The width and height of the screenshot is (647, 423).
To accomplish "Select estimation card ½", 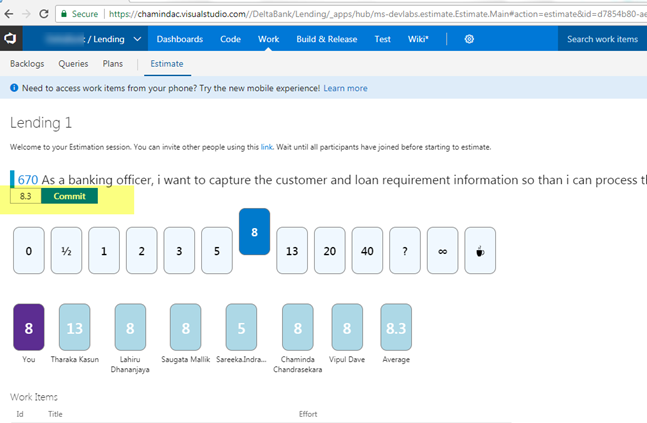I will click(66, 250).
